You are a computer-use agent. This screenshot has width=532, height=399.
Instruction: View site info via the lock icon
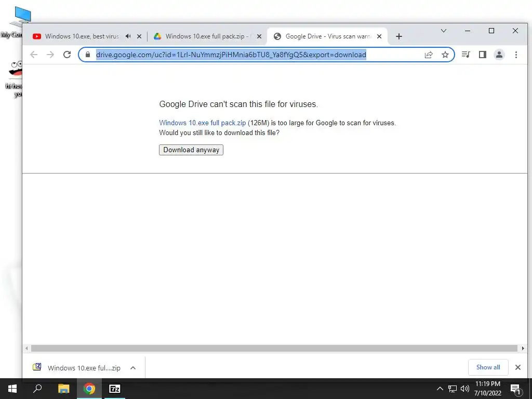[x=88, y=55]
